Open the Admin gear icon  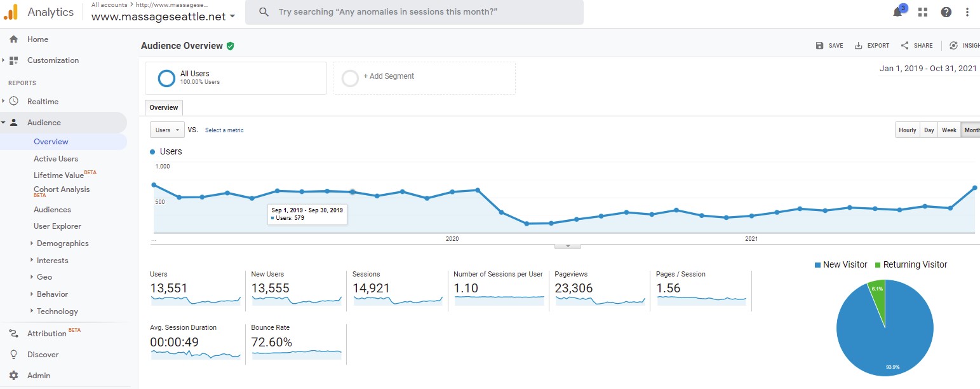tap(13, 376)
